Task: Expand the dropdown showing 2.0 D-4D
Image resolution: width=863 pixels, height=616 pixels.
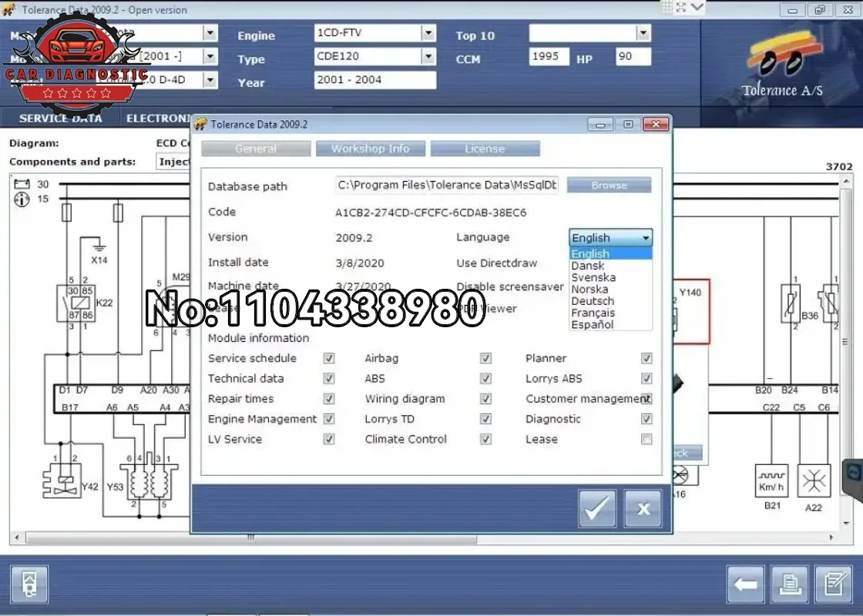Action: click(210, 80)
